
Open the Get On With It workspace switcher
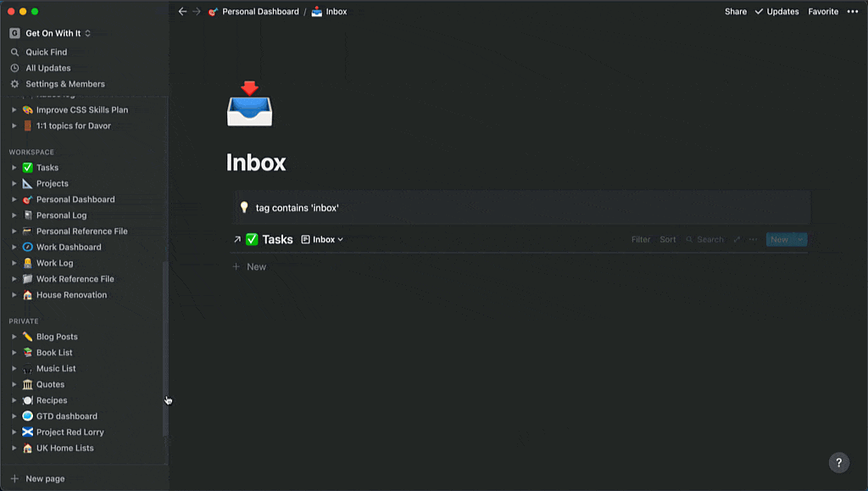pyautogui.click(x=51, y=33)
